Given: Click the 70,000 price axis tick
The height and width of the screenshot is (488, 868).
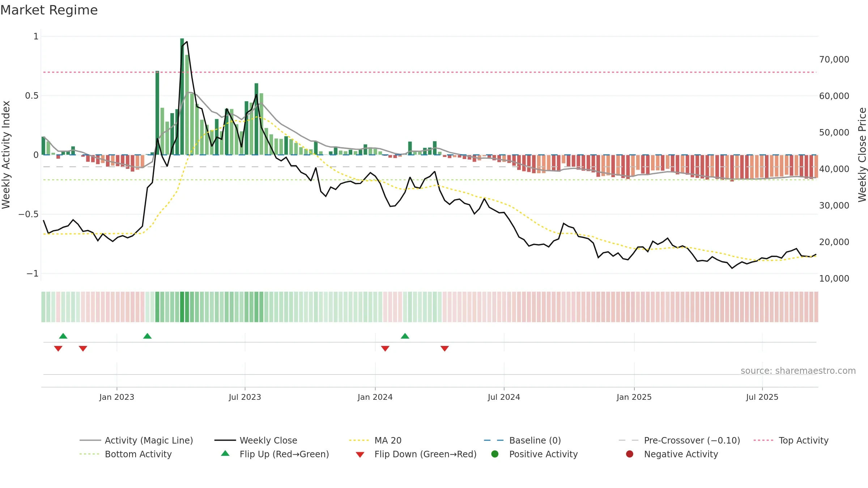Looking at the screenshot, I should 834,59.
